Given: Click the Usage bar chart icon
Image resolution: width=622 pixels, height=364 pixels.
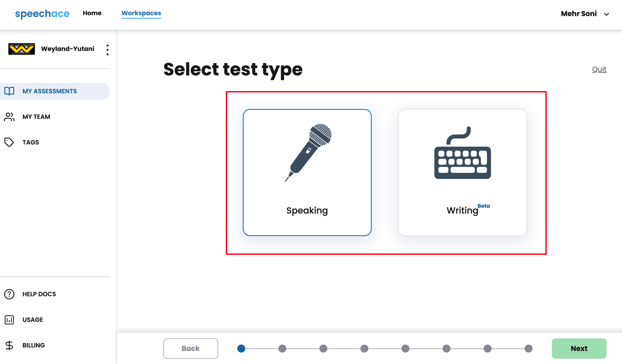Looking at the screenshot, I should tap(9, 320).
